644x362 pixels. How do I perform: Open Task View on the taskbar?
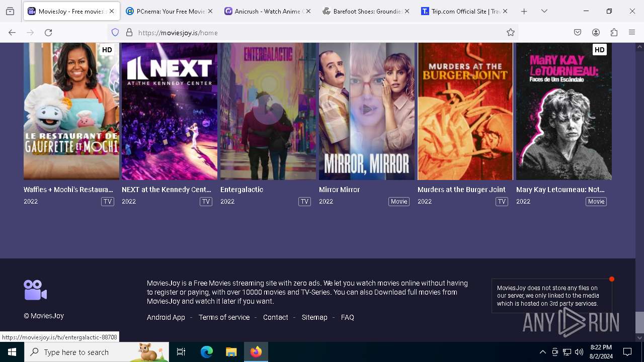[181, 352]
